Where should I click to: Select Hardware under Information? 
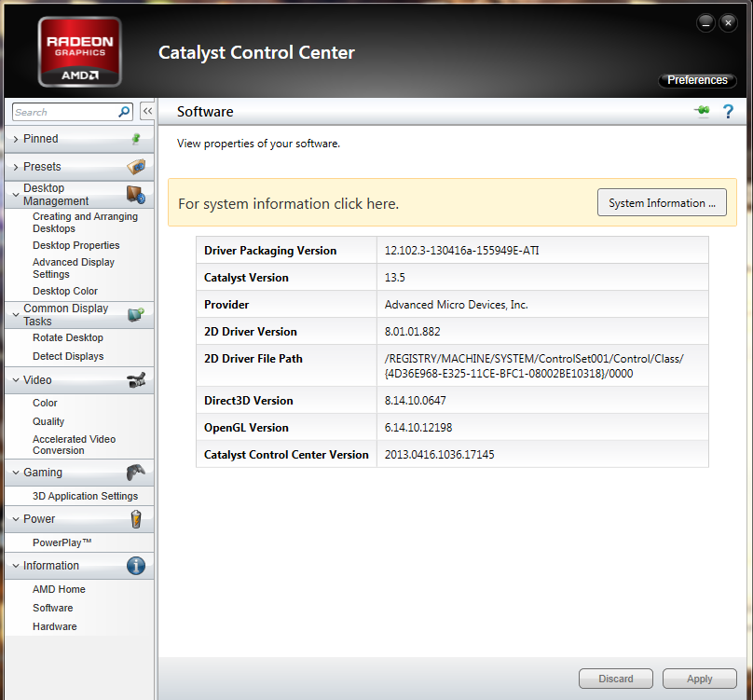54,627
